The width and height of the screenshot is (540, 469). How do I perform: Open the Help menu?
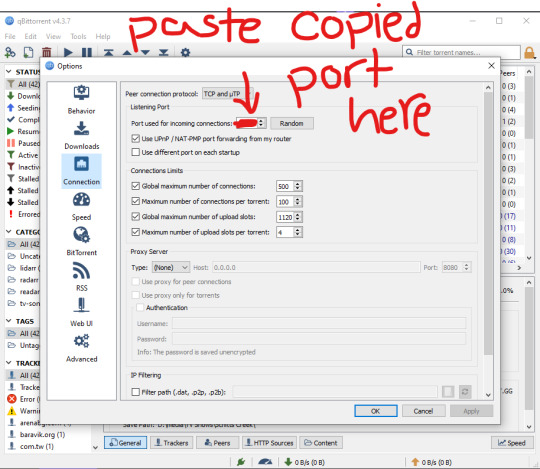(x=103, y=36)
